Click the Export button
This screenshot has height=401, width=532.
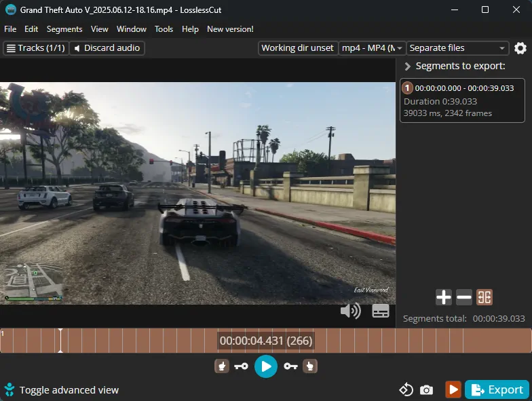(x=497, y=389)
